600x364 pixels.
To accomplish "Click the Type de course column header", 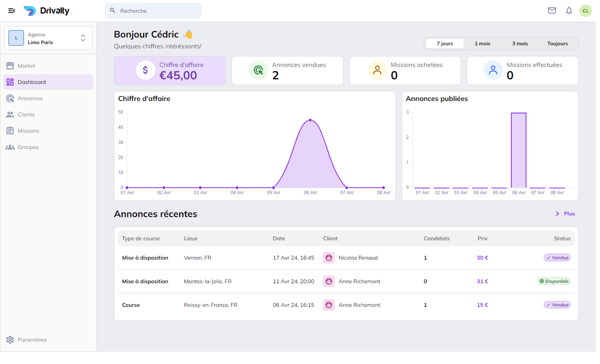I will click(x=141, y=238).
